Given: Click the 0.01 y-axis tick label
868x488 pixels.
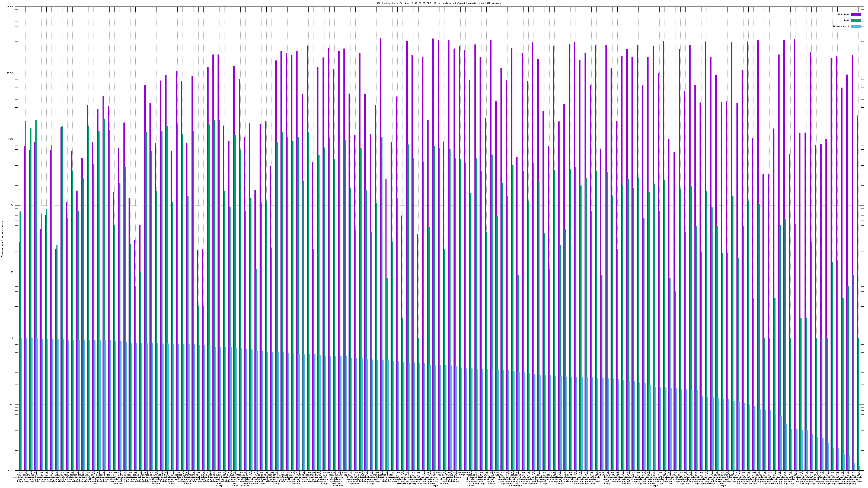Looking at the screenshot, I should [11, 470].
